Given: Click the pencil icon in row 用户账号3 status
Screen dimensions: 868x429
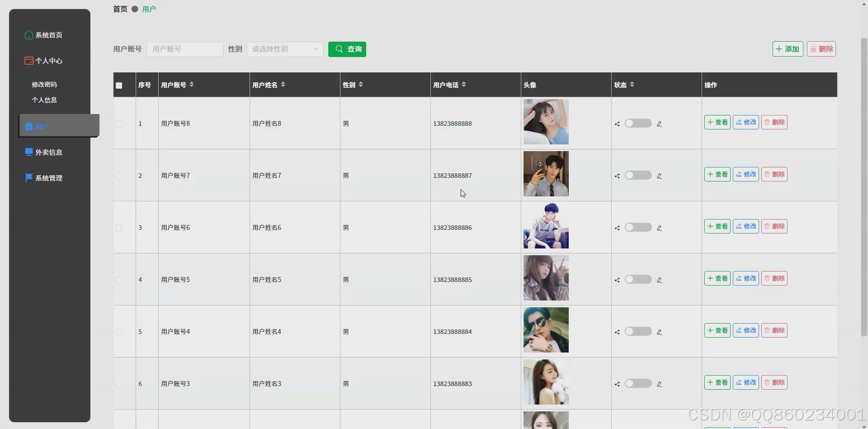Looking at the screenshot, I should (x=660, y=384).
